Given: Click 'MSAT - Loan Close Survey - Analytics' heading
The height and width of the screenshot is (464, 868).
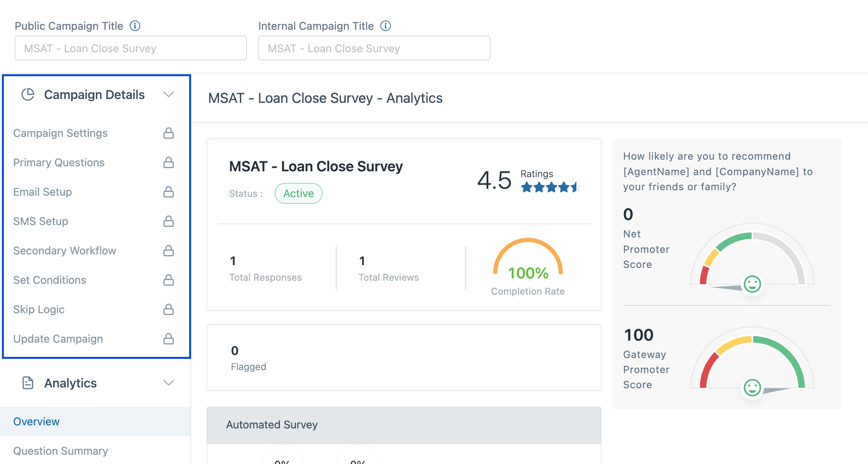Looking at the screenshot, I should 325,98.
